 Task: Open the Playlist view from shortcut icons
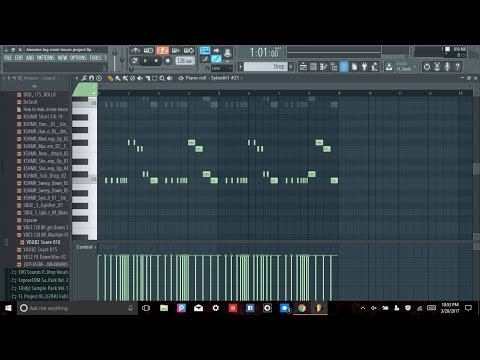pyautogui.click(x=303, y=67)
